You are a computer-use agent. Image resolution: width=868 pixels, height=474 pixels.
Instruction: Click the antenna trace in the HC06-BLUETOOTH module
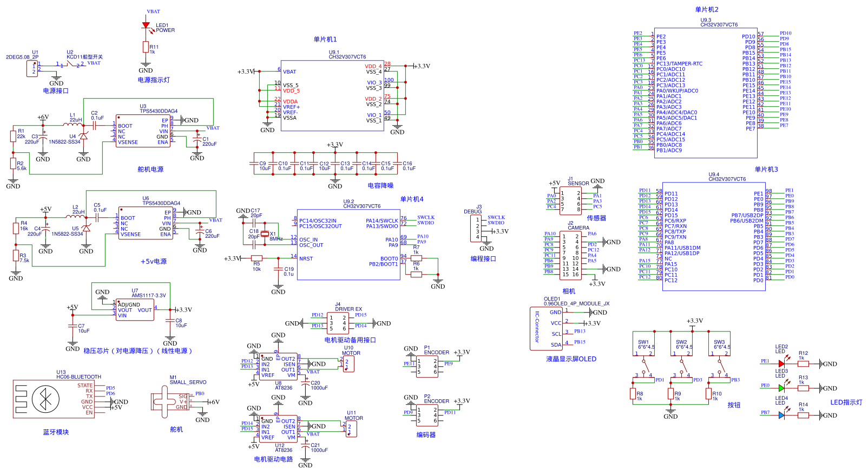click(21, 398)
